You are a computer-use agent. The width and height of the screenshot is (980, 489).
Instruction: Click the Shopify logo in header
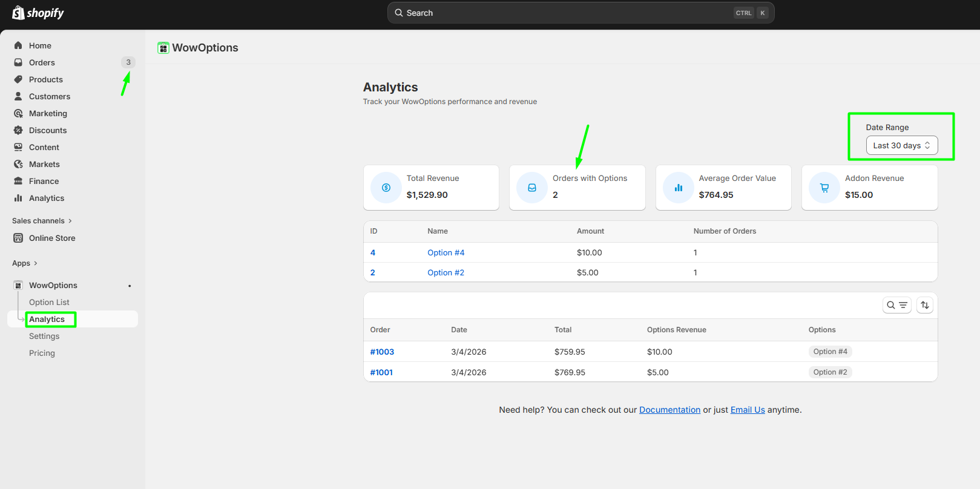pyautogui.click(x=38, y=13)
